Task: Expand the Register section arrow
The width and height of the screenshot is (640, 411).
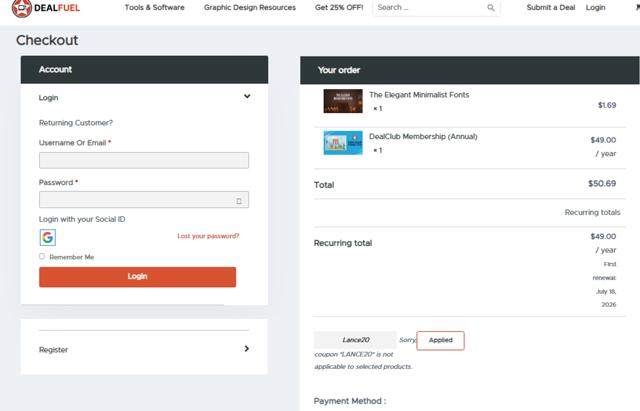Action: [x=247, y=349]
